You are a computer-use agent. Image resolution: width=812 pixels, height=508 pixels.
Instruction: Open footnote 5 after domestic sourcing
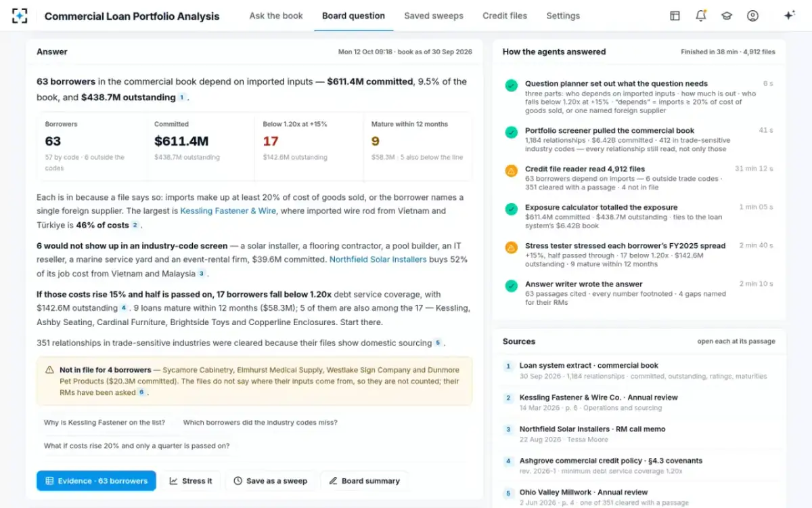pyautogui.click(x=438, y=343)
